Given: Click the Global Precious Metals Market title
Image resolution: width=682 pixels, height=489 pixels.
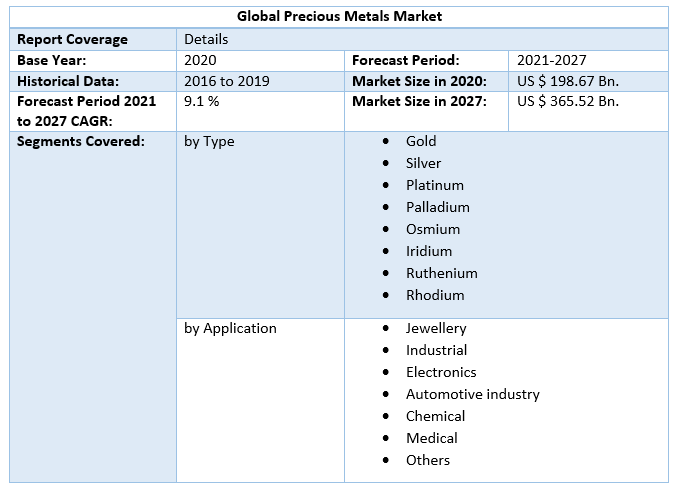Looking at the screenshot, I should pos(340,16).
